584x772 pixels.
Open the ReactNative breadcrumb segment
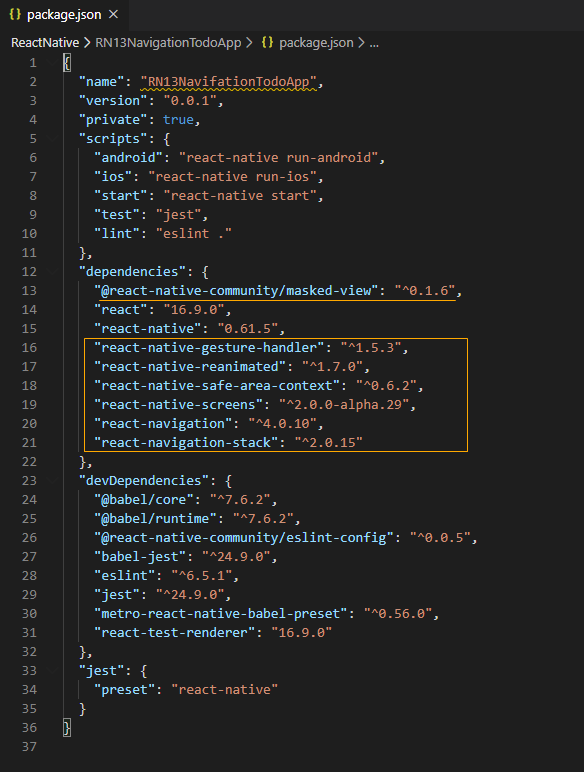pos(45,43)
